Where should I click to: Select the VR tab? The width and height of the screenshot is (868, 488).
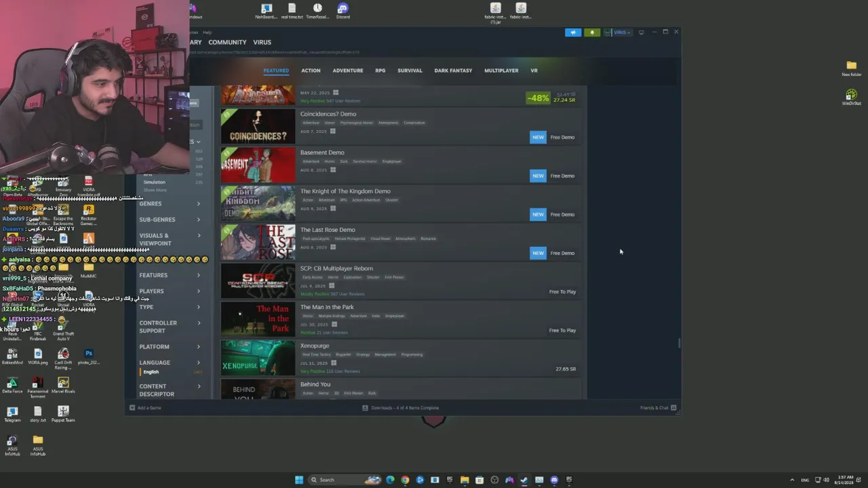pos(534,70)
